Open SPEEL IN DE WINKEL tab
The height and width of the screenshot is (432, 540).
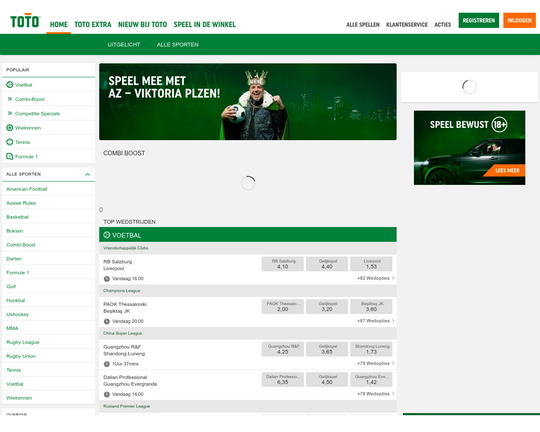205,24
